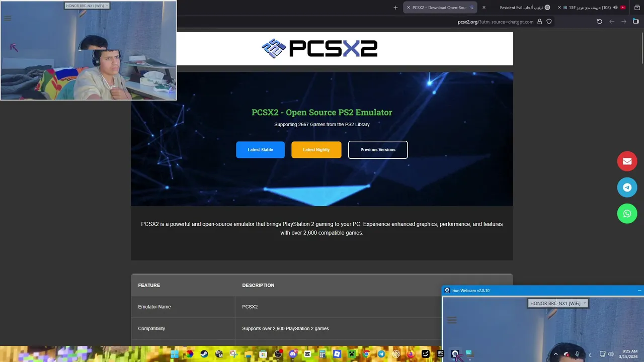This screenshot has height=362, width=644.
Task: Open a new tab with plus icon
Action: (395, 8)
